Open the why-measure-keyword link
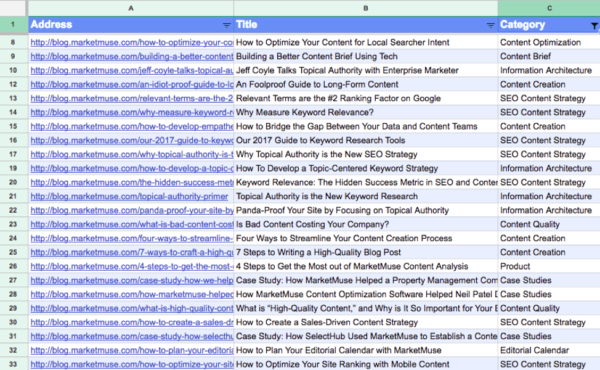The height and width of the screenshot is (370, 600). tap(132, 112)
